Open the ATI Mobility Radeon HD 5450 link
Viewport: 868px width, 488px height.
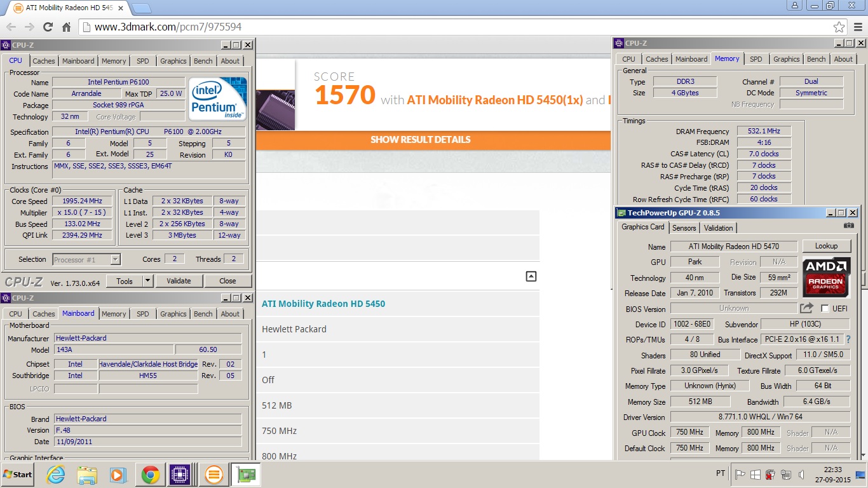[323, 304]
